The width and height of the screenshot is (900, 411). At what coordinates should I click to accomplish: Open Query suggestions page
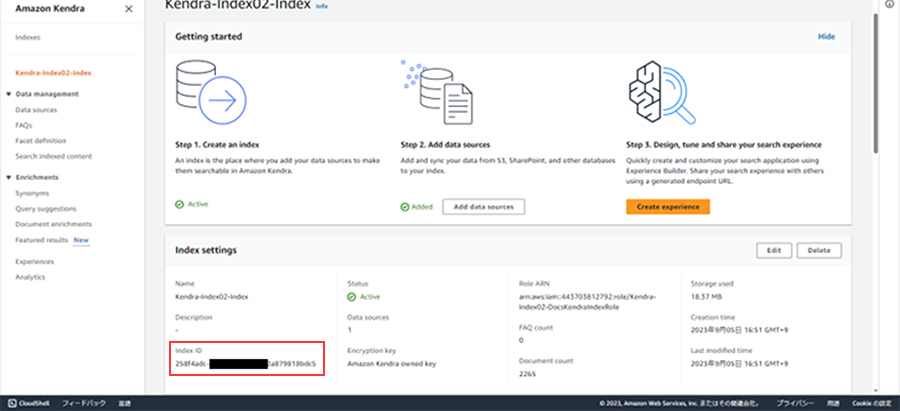pos(46,209)
